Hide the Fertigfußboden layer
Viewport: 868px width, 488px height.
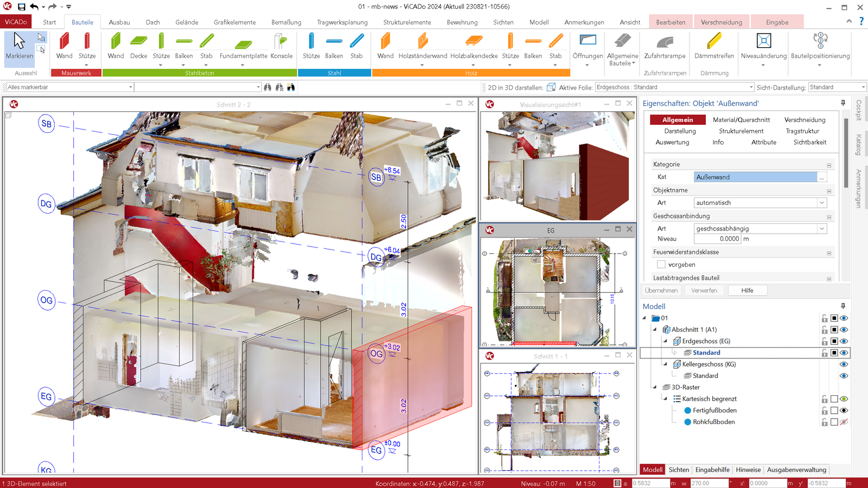[x=844, y=410]
